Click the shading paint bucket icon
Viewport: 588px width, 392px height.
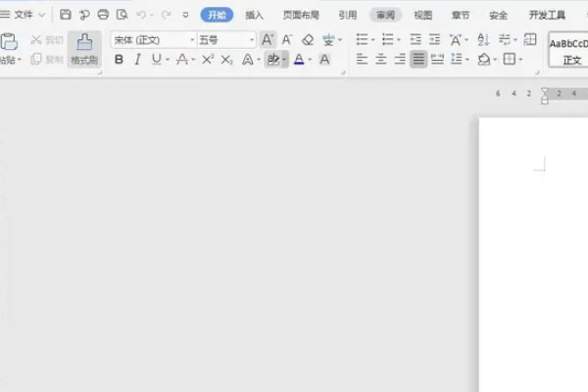[x=484, y=59]
